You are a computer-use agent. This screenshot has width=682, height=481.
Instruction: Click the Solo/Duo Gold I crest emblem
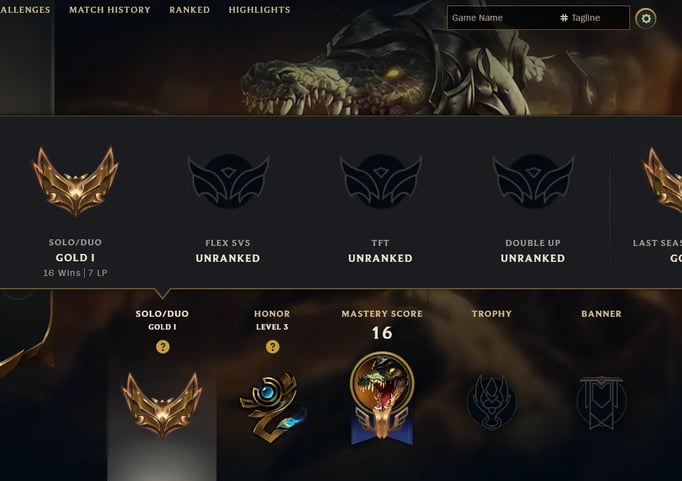(x=75, y=181)
